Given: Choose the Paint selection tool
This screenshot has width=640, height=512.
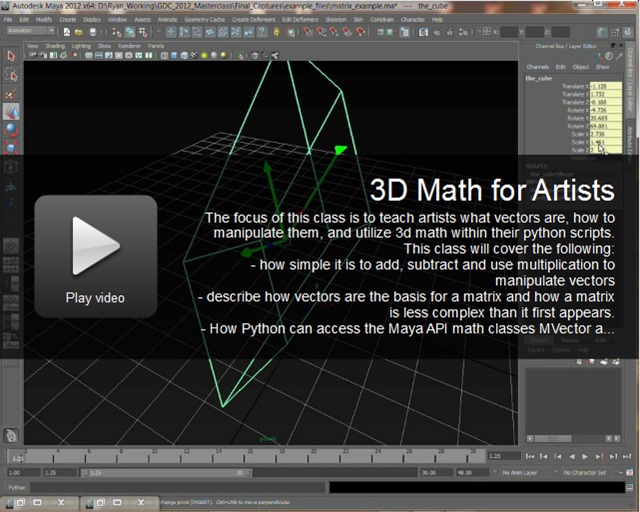Looking at the screenshot, I should click(11, 92).
